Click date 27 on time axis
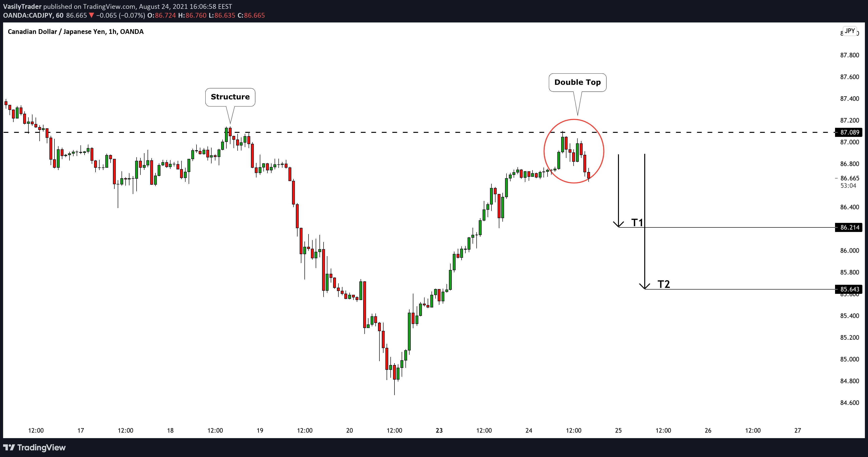This screenshot has height=457, width=868. pyautogui.click(x=798, y=430)
